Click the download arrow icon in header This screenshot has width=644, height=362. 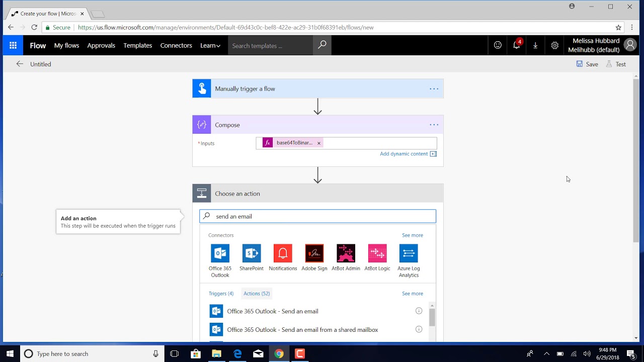point(535,45)
